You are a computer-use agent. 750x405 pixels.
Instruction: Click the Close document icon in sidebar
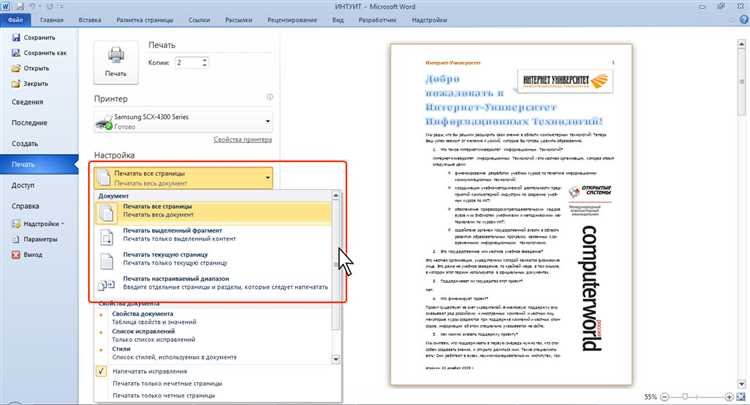[16, 84]
